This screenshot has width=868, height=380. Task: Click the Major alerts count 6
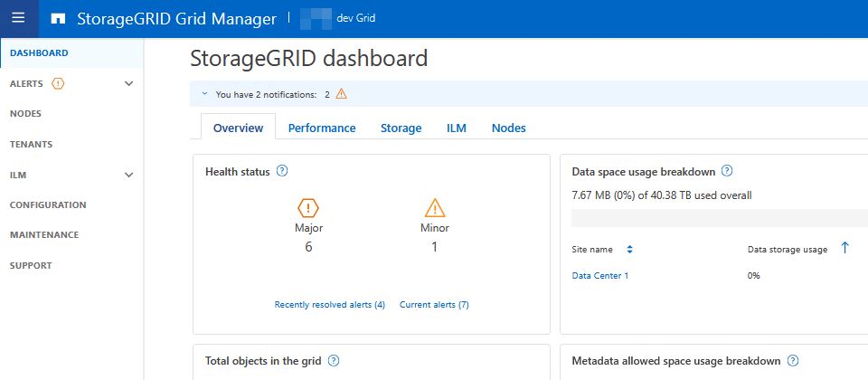(308, 247)
